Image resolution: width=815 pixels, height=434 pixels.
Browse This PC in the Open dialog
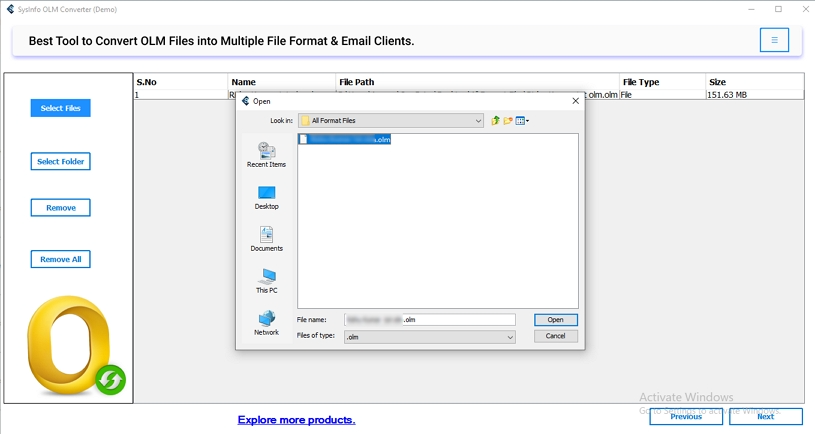pos(266,281)
